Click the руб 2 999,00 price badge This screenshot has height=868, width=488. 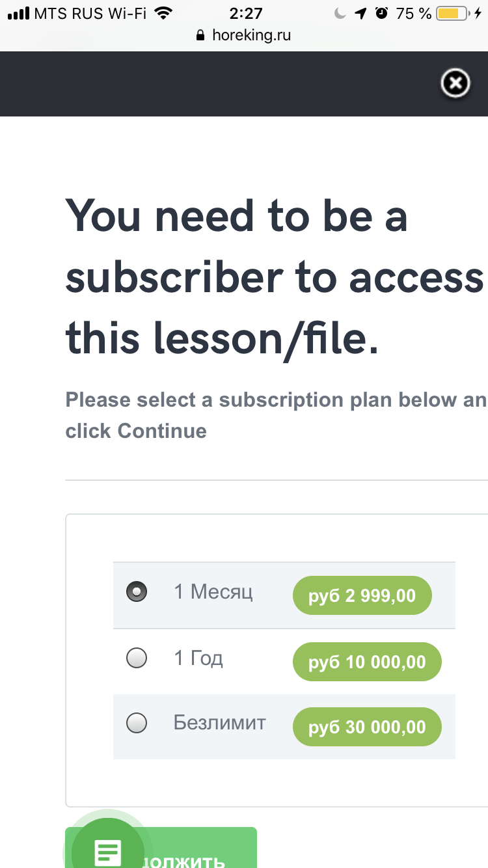click(x=362, y=595)
